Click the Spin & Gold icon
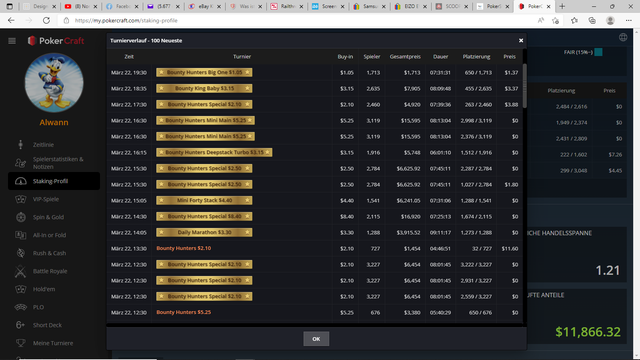640x360 pixels. pyautogui.click(x=20, y=217)
